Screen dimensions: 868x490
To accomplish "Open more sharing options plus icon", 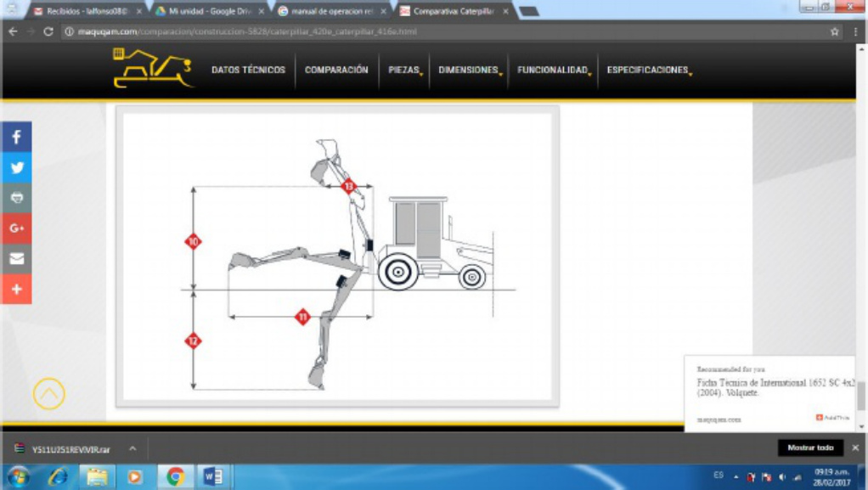I will click(x=16, y=289).
